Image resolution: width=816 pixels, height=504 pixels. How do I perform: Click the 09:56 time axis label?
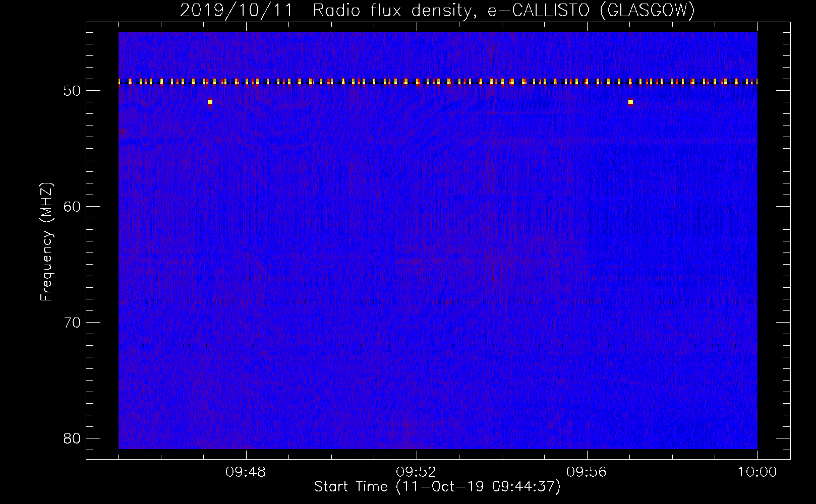(587, 472)
